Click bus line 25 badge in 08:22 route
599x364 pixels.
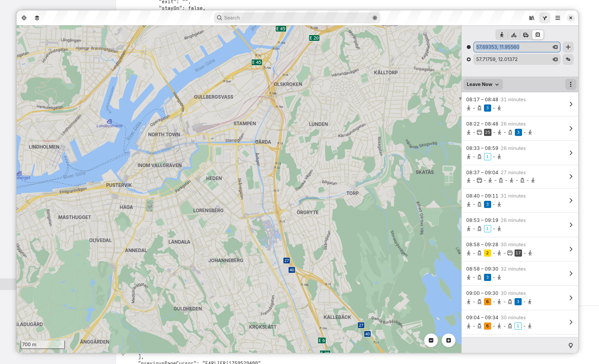click(487, 132)
